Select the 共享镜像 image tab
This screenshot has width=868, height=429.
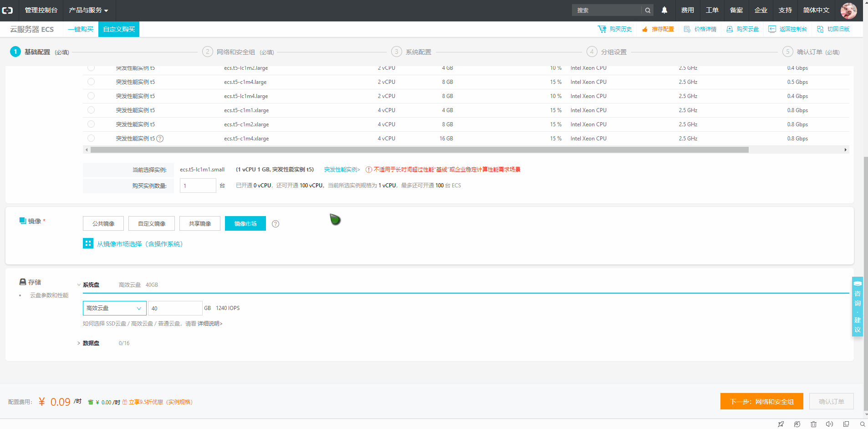point(200,223)
